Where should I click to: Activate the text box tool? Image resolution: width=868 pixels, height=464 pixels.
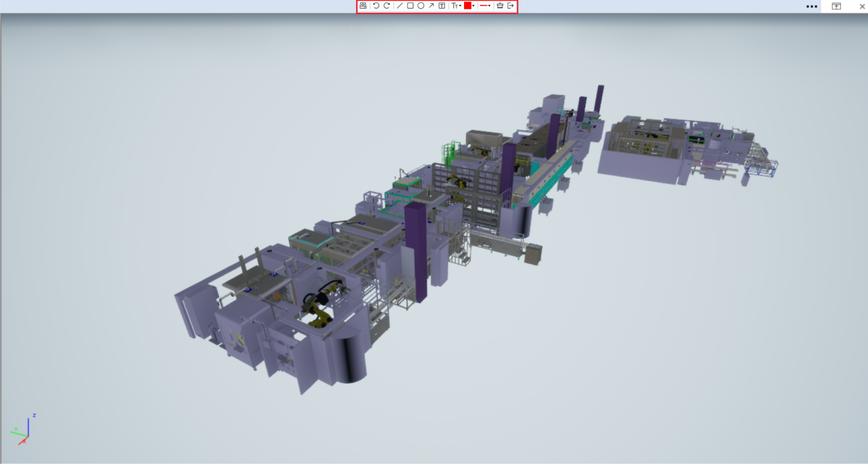coord(442,6)
